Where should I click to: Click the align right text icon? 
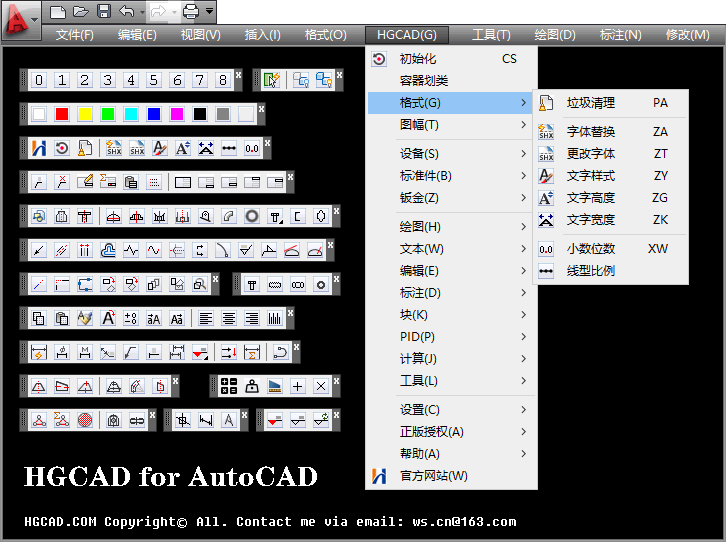coord(252,318)
